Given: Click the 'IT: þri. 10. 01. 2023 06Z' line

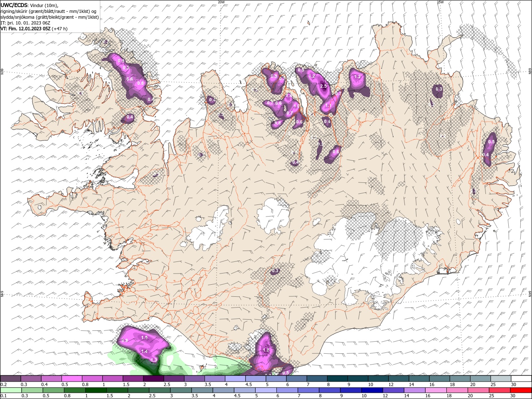Looking at the screenshot, I should click(x=25, y=23).
